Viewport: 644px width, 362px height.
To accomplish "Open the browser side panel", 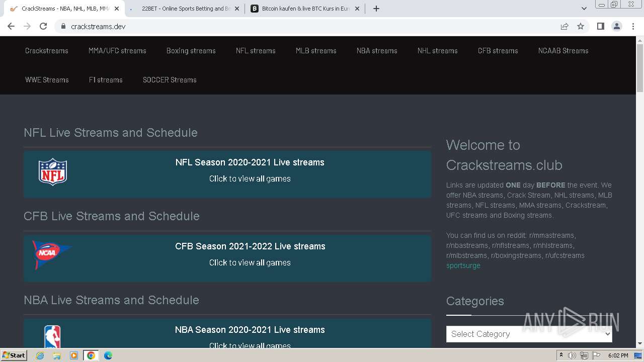I will [x=600, y=26].
